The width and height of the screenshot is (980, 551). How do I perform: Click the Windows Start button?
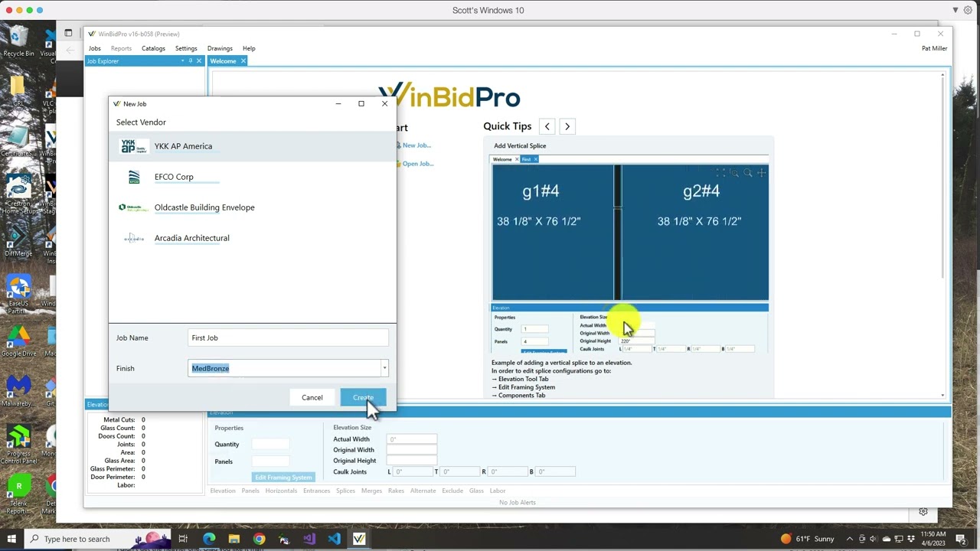tap(11, 539)
